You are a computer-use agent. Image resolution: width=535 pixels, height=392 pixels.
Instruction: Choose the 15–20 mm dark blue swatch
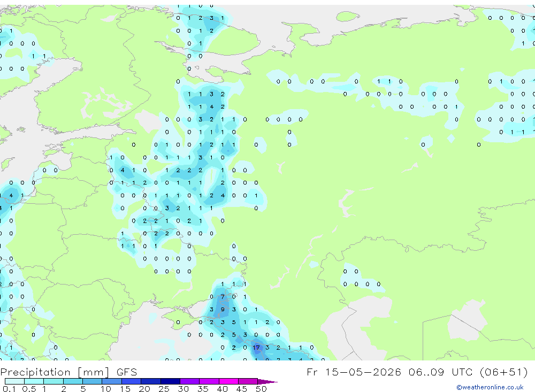click(131, 381)
